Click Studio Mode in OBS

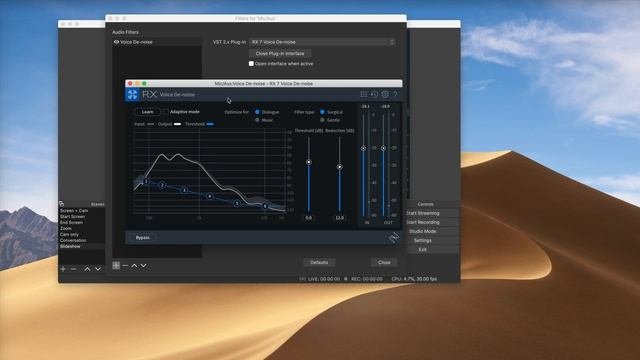click(422, 231)
